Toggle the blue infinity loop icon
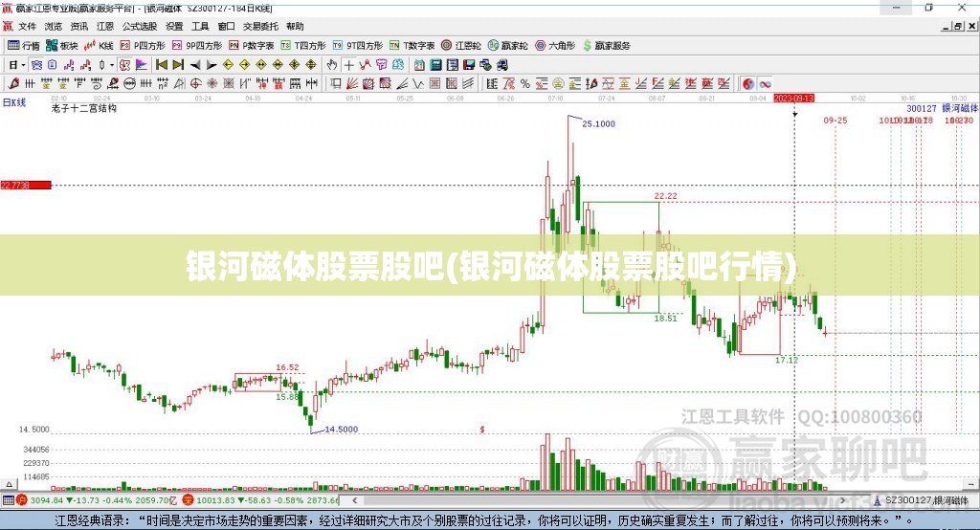 coord(766,84)
